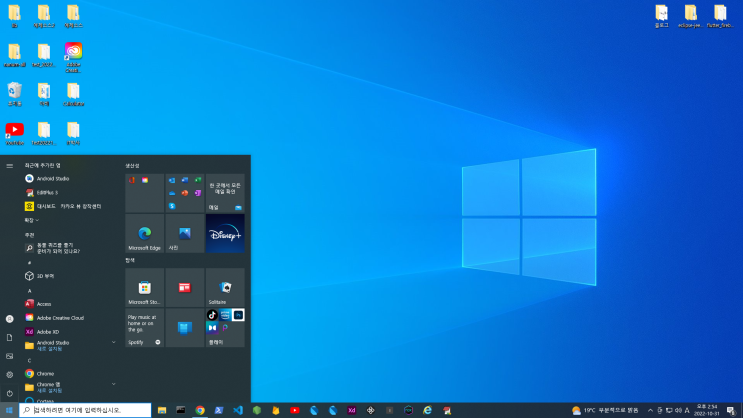Jump via the letter A list header
This screenshot has width=743, height=418.
tap(29, 291)
